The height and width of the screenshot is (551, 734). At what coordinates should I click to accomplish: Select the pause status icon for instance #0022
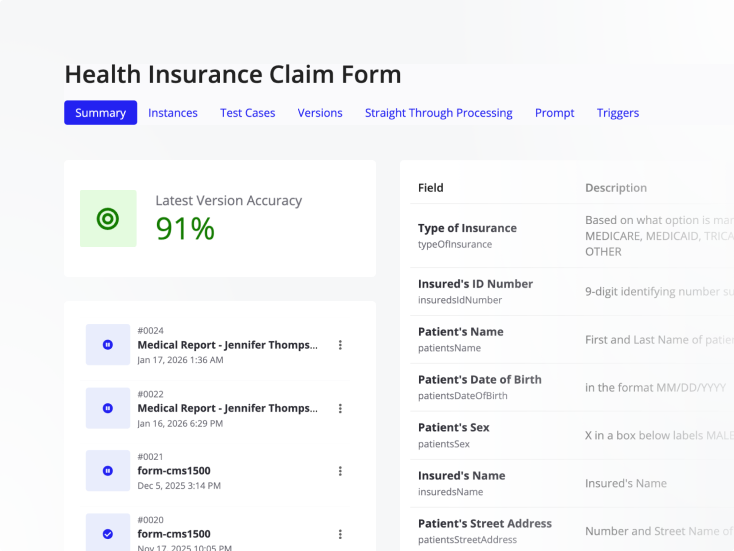tap(108, 408)
